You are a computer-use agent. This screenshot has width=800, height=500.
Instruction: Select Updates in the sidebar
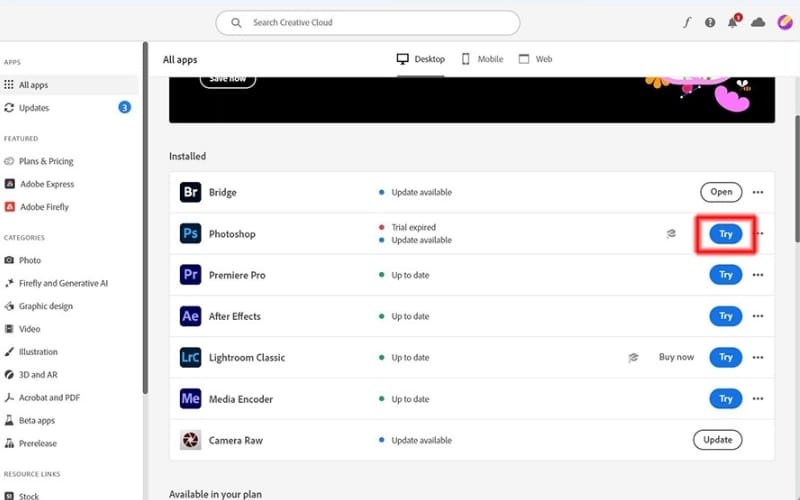(x=34, y=108)
